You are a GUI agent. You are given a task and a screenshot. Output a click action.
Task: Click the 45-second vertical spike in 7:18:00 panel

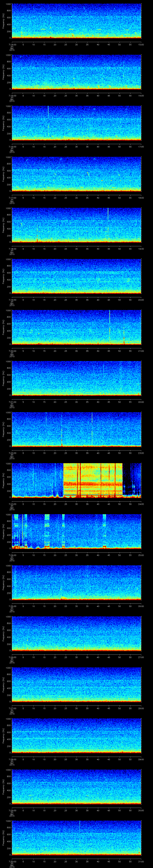point(108,225)
